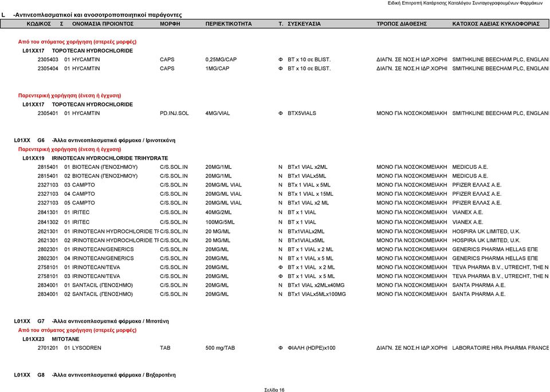The width and height of the screenshot is (550, 392).
Task: Click Hospira packaging "BTx1VIALx5ML"
Action: (306, 241)
